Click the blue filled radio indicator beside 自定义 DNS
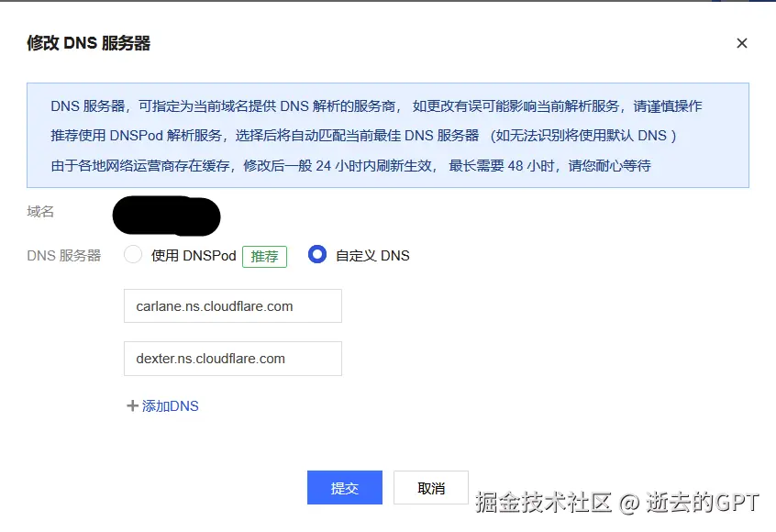 [x=316, y=255]
